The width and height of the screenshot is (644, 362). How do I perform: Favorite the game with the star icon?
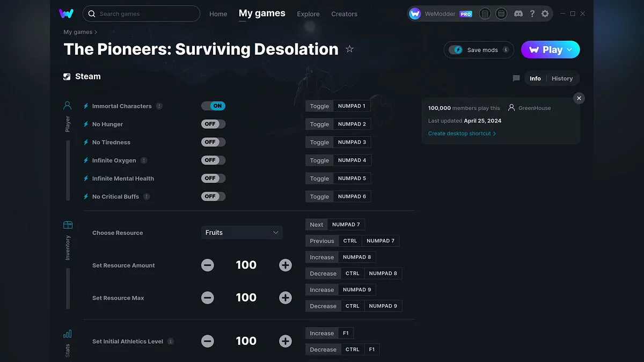(349, 49)
